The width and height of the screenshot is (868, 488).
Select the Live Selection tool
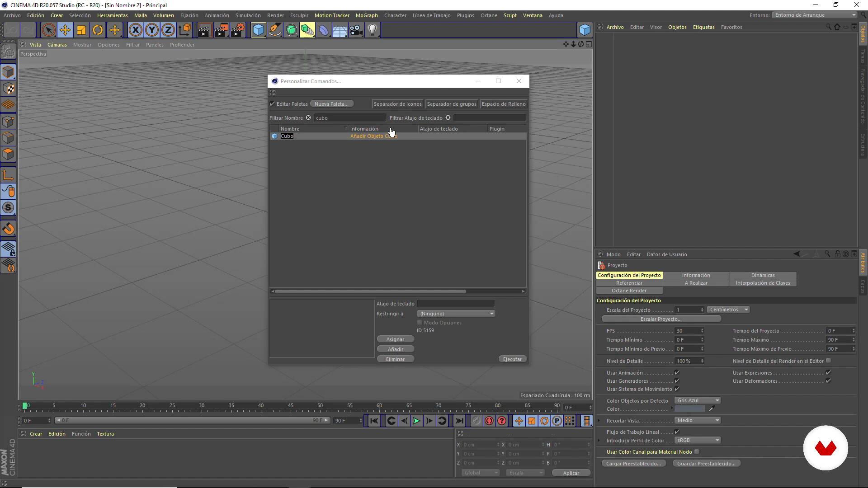(x=48, y=30)
